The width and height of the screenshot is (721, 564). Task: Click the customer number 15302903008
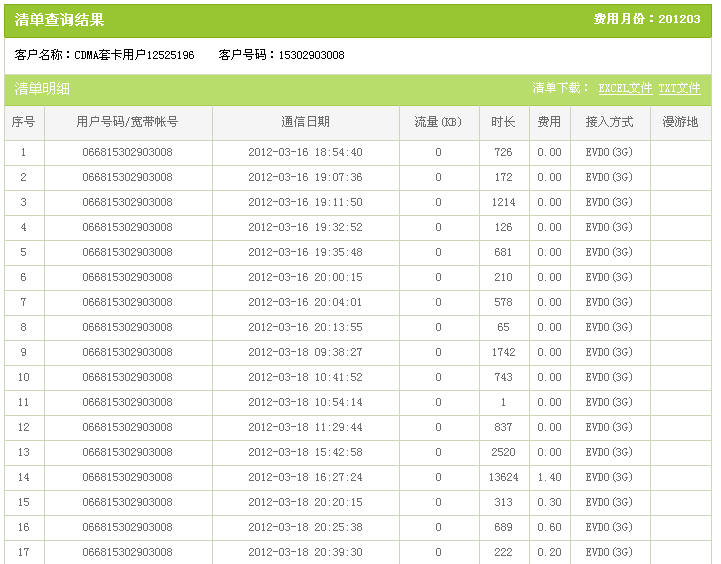pos(311,55)
